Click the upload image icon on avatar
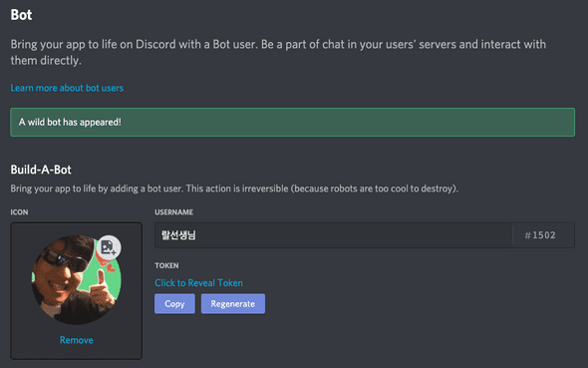 [109, 247]
